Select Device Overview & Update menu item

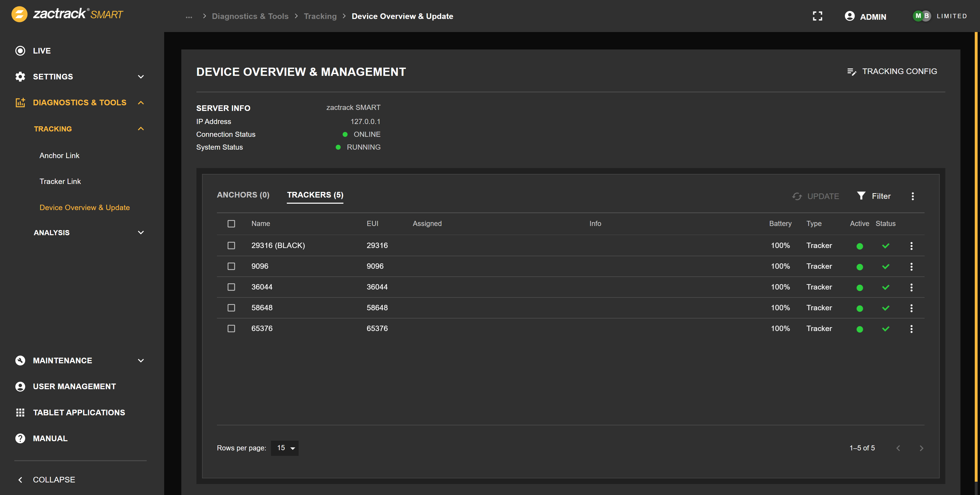pos(85,208)
